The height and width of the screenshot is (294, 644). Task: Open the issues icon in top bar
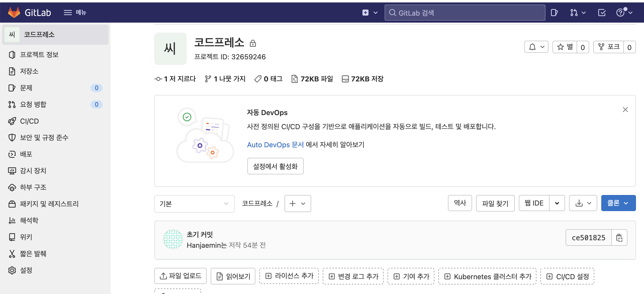point(554,13)
